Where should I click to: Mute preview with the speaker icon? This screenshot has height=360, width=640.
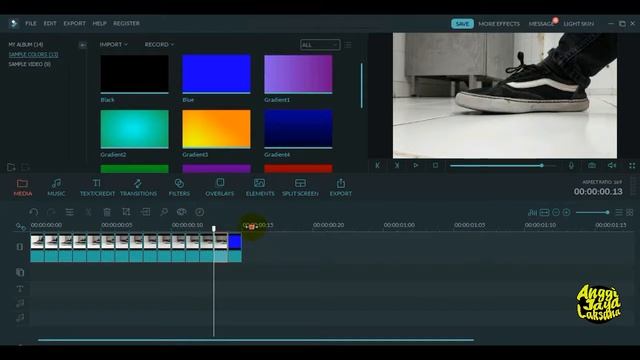click(x=611, y=165)
